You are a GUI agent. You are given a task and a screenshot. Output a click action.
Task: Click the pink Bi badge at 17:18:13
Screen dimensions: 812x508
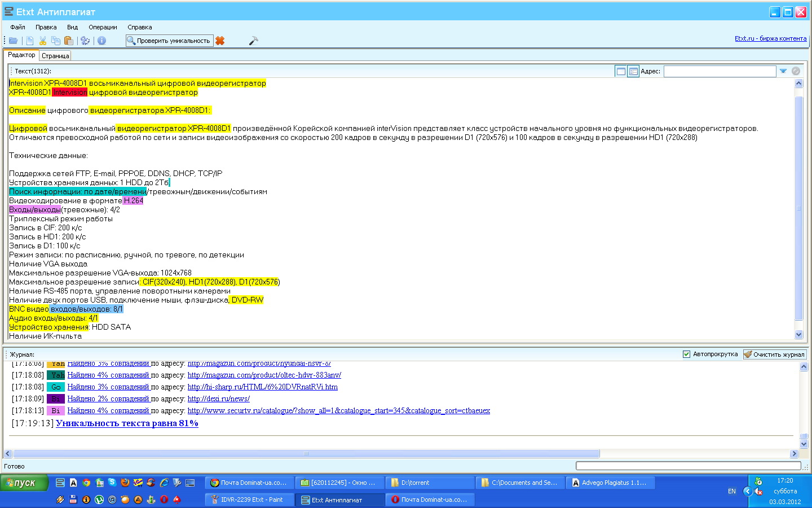pyautogui.click(x=56, y=410)
